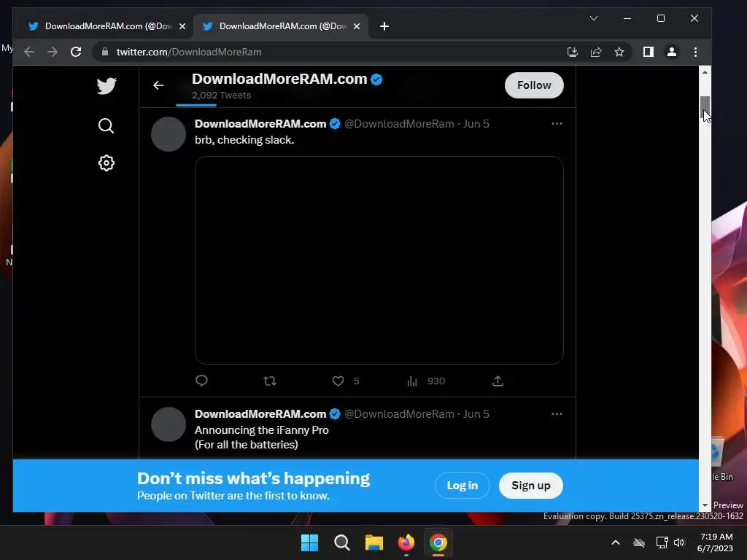Click Chrome icon in taskbar
This screenshot has height=560, width=747.
point(438,542)
